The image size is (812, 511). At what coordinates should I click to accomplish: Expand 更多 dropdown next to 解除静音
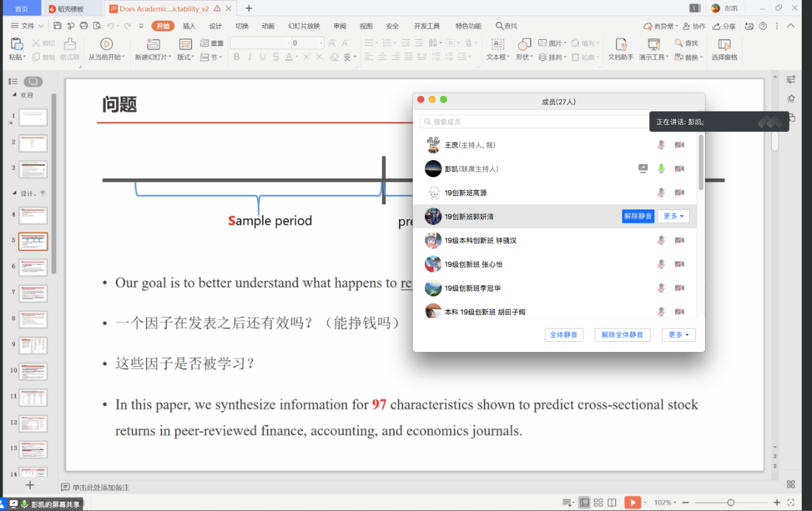673,216
